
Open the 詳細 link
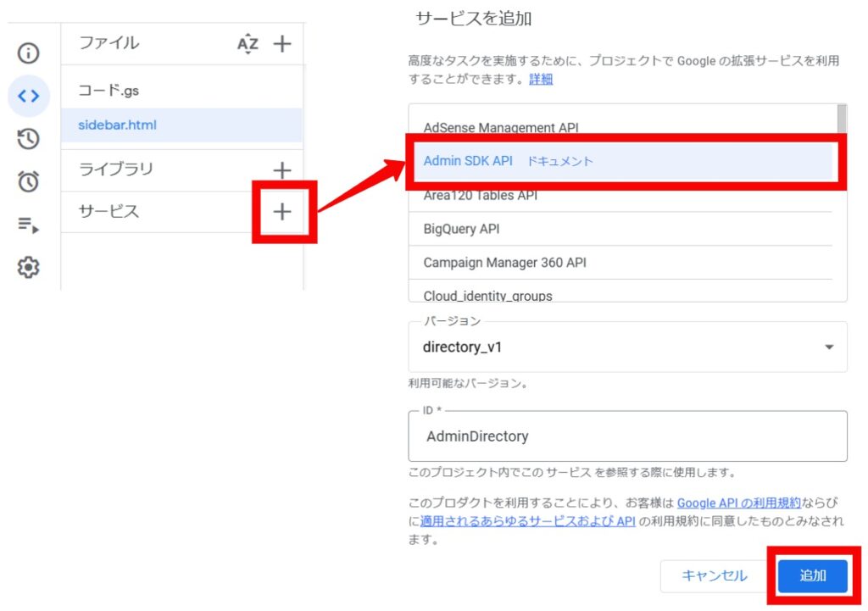540,79
